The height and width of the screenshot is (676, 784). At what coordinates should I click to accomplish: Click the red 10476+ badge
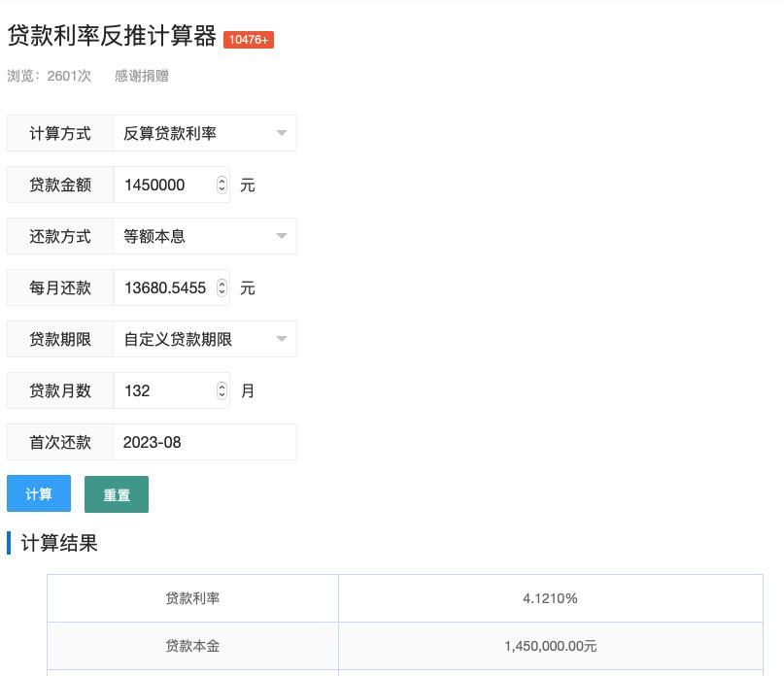tap(249, 41)
